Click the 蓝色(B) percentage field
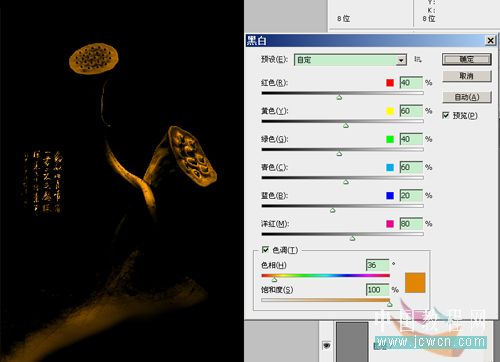 [x=411, y=195]
